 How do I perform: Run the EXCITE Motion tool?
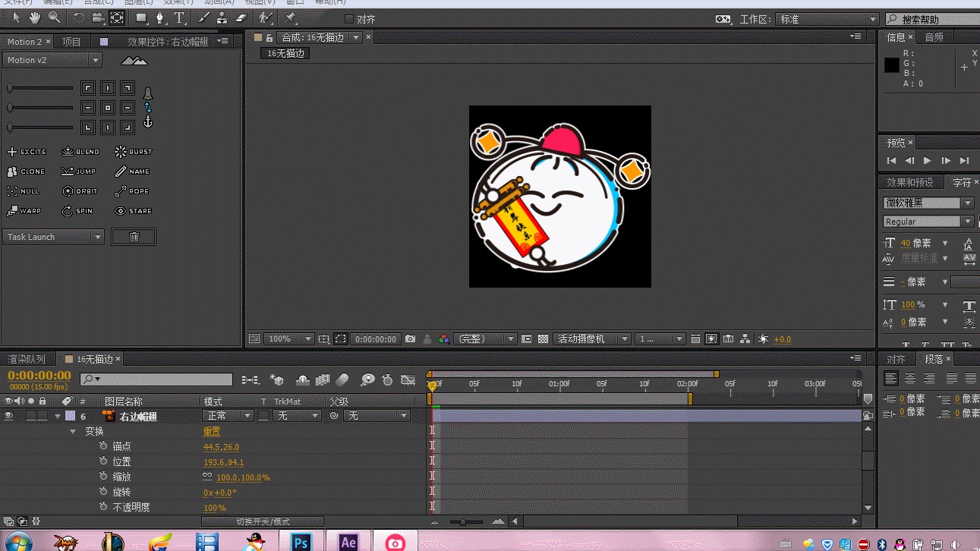coord(27,152)
